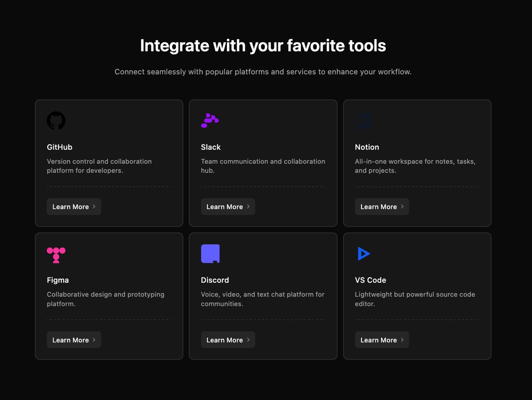The width and height of the screenshot is (532, 400).
Task: Open Learn More in the Discord card
Action: [228, 340]
